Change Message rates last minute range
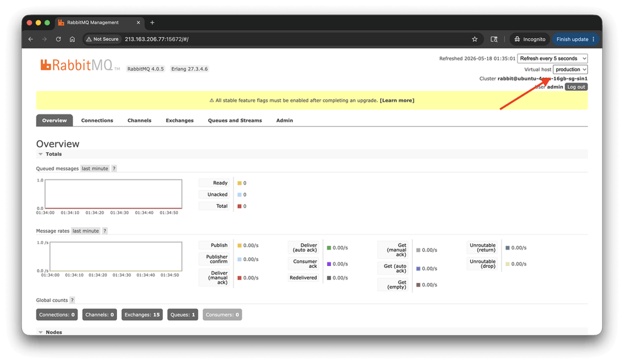Image resolution: width=624 pixels, height=364 pixels. point(85,231)
